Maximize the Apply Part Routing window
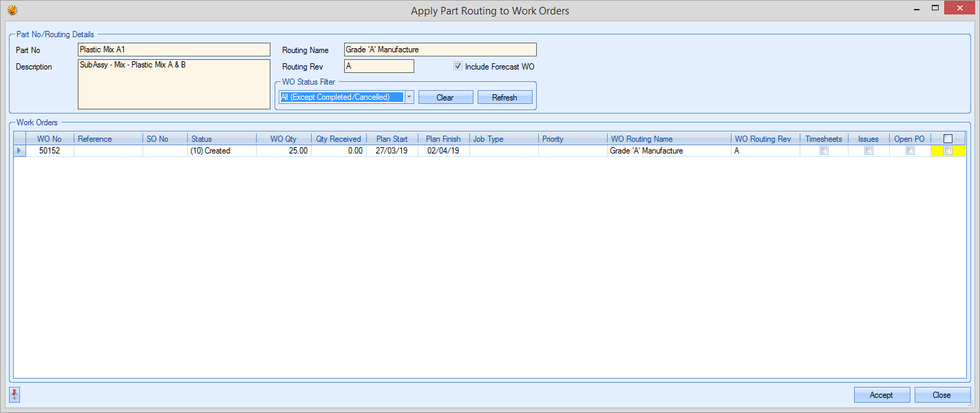Screen dimensions: 980x413 (x=935, y=8)
